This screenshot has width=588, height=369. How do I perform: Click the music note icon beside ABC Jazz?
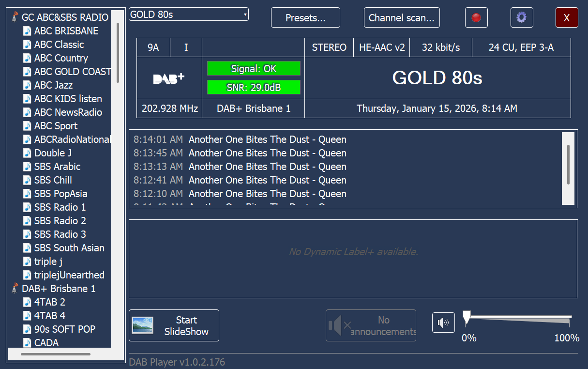point(28,85)
